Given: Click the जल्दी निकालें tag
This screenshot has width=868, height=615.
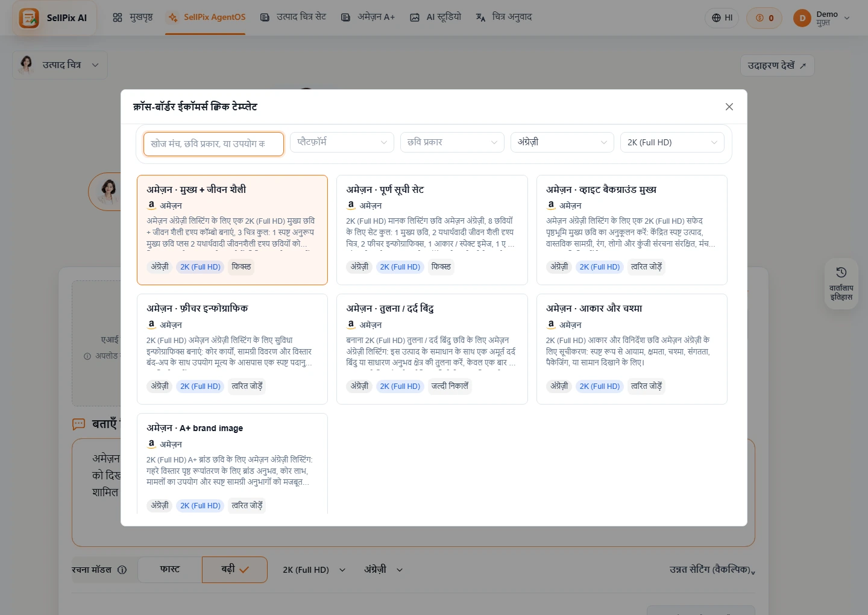Looking at the screenshot, I should (450, 386).
